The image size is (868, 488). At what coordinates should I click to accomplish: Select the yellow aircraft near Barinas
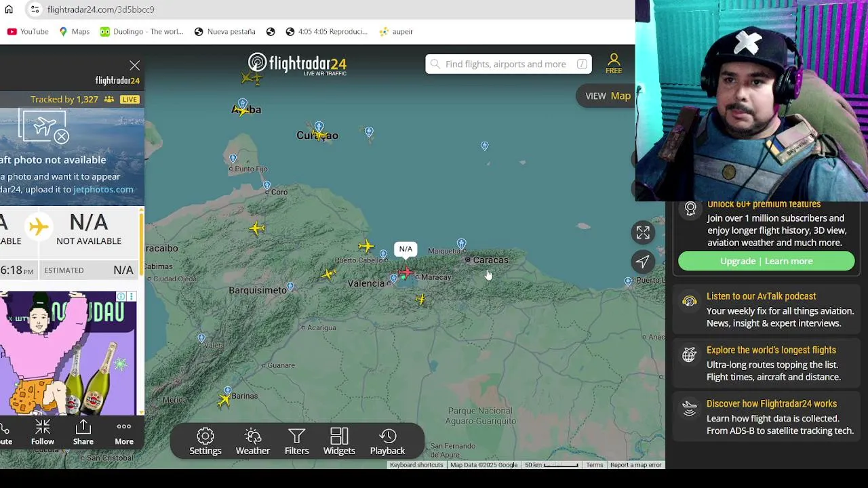pyautogui.click(x=224, y=401)
